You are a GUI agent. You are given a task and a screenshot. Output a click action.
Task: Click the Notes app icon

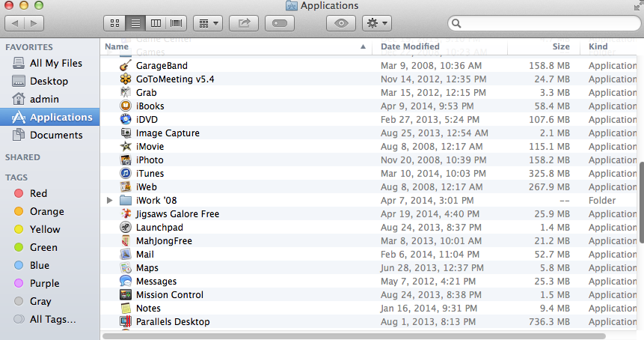[125, 309]
